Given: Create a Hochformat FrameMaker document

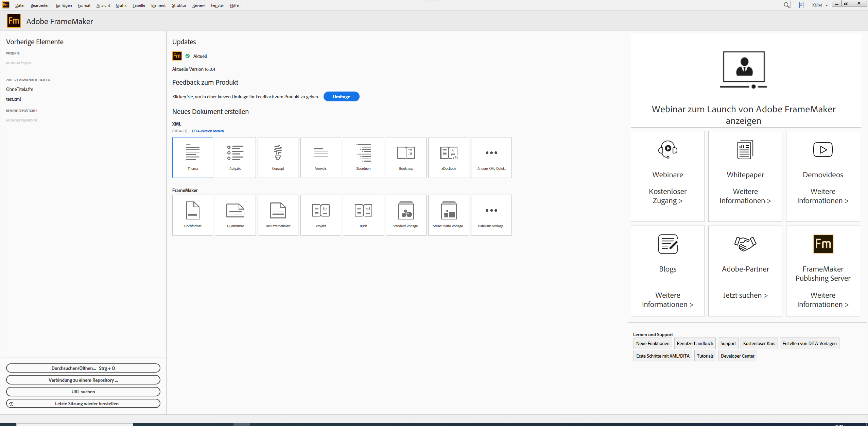Looking at the screenshot, I should tap(192, 215).
